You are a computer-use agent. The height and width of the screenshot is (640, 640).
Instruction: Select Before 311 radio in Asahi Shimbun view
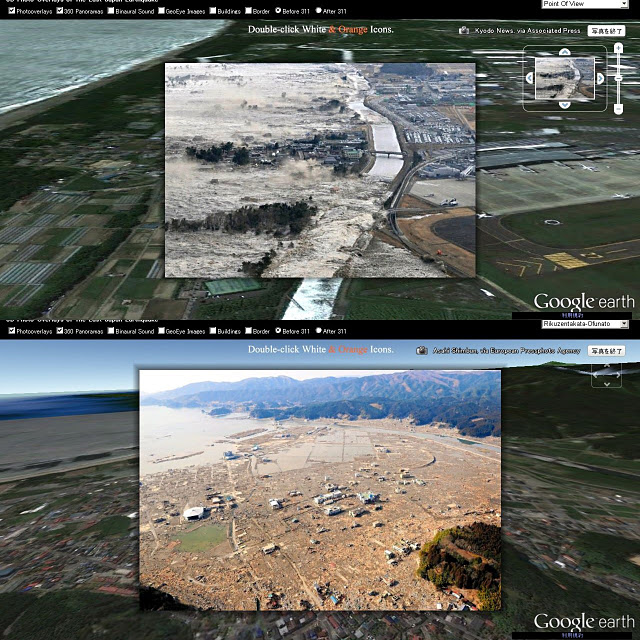278,331
